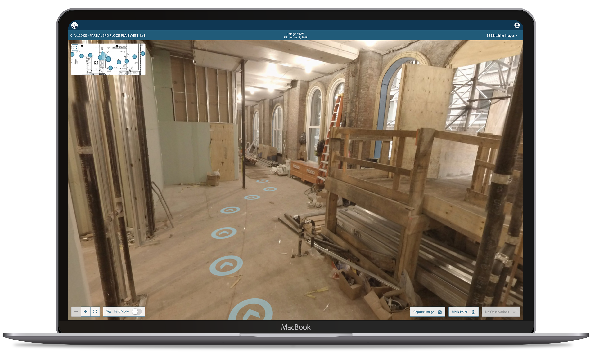This screenshot has height=364, width=599.
Task: Click the running figure Fast Mode icon
Action: pyautogui.click(x=109, y=312)
